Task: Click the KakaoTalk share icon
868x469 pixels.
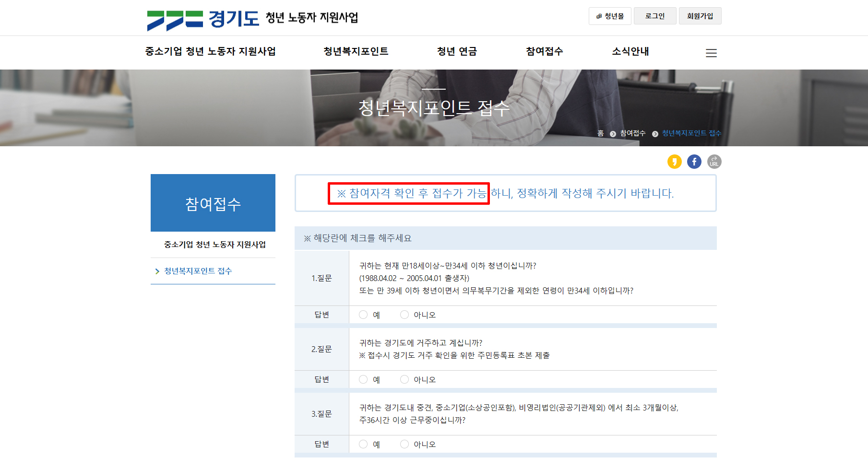Action: click(x=675, y=162)
